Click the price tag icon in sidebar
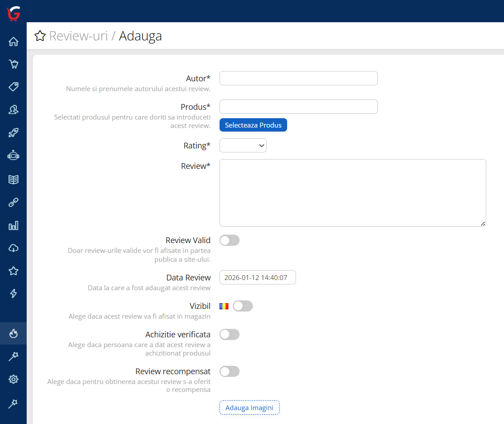This screenshot has width=504, height=424. click(x=13, y=87)
